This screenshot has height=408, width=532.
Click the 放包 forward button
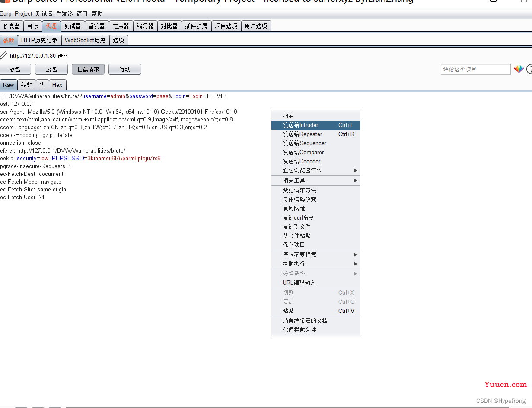coord(15,69)
